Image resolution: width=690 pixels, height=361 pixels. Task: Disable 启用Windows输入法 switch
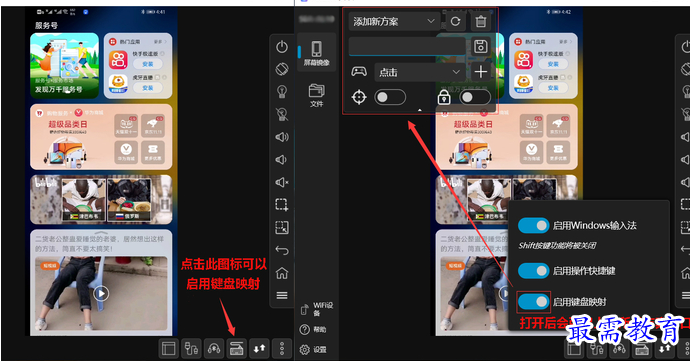[534, 225]
